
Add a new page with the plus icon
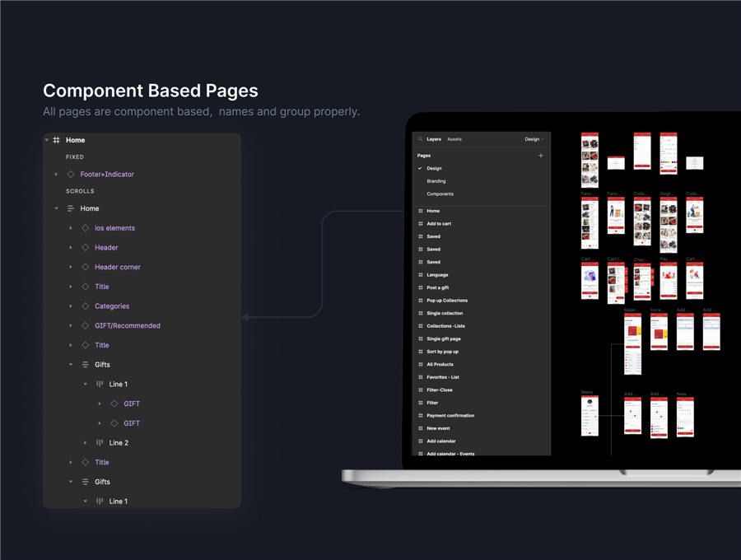541,156
